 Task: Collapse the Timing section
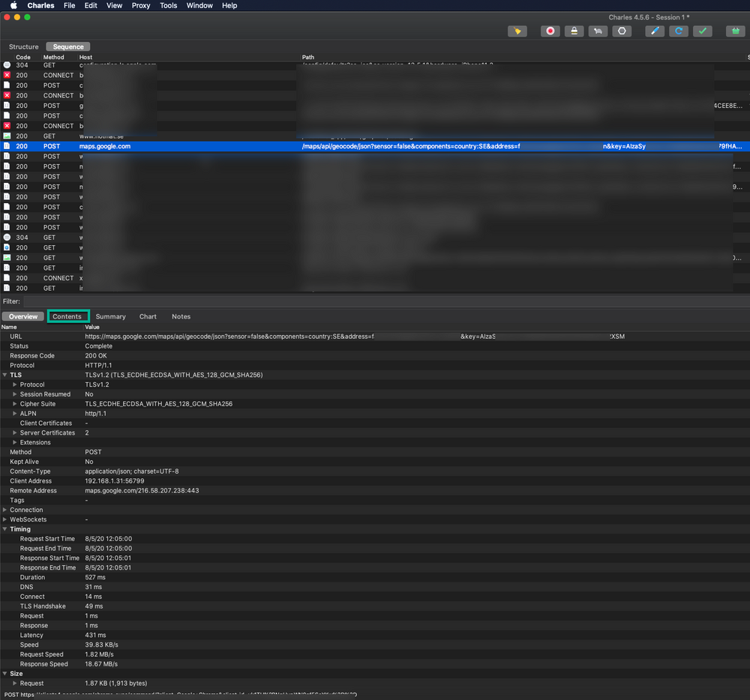coord(5,528)
